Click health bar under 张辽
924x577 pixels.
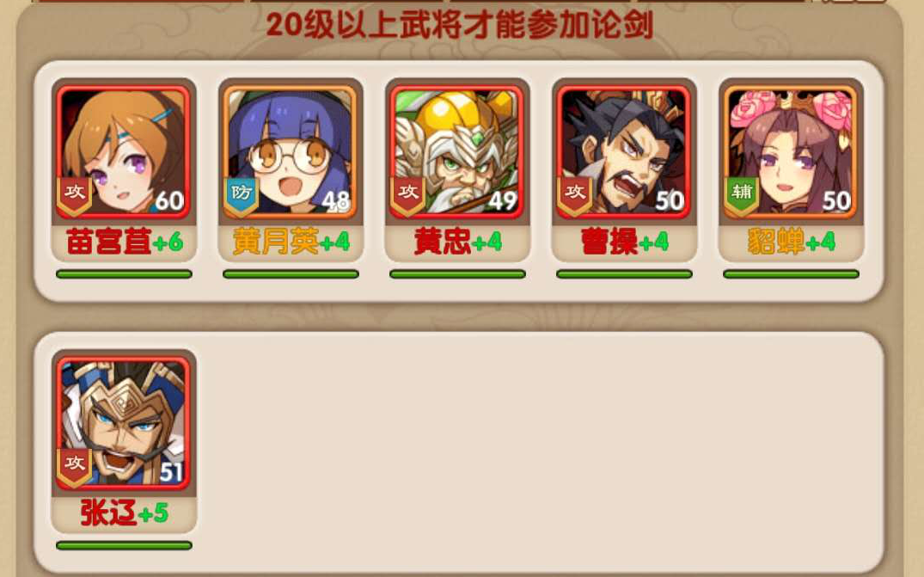pyautogui.click(x=124, y=546)
